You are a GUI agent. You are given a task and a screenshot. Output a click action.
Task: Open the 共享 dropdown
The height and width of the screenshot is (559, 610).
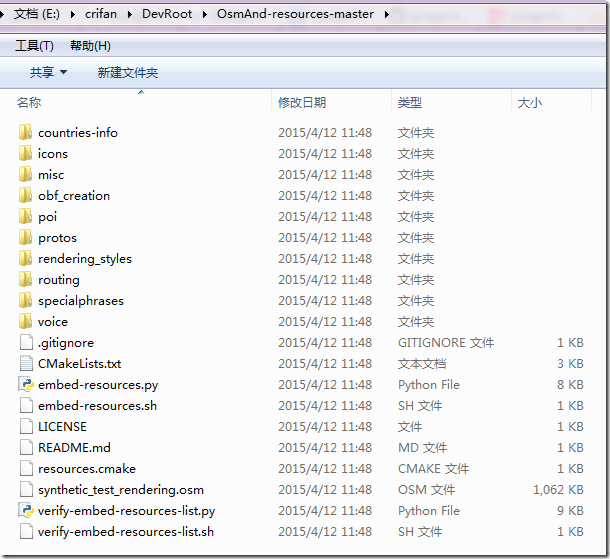48,72
